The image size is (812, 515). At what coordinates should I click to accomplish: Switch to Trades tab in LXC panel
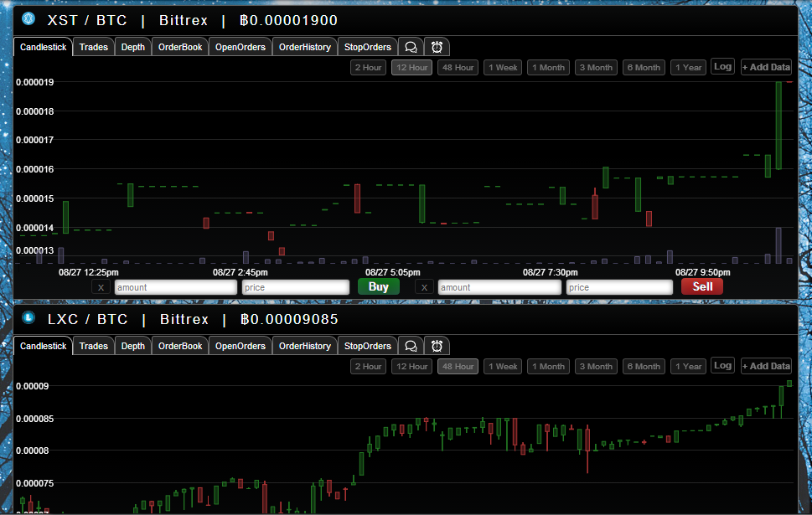[x=93, y=347]
